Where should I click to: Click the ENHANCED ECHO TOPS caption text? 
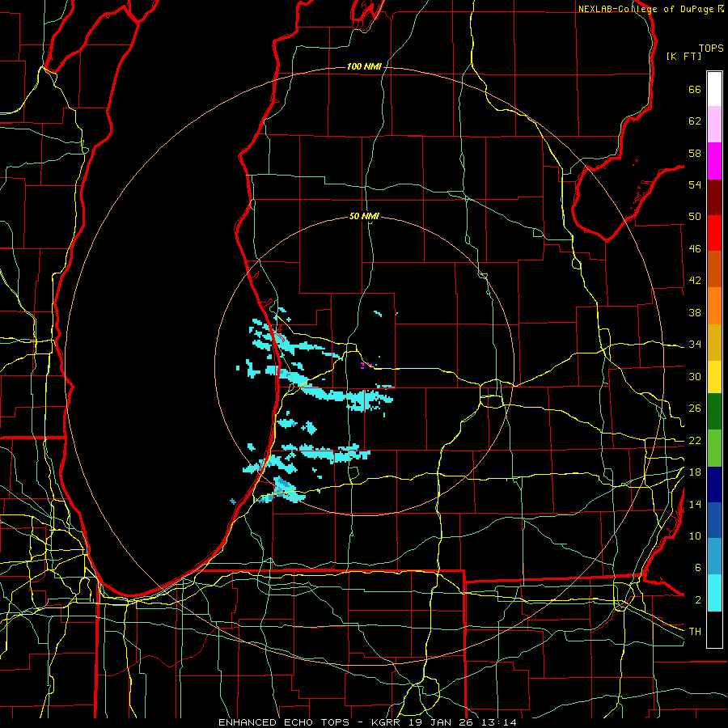[284, 722]
